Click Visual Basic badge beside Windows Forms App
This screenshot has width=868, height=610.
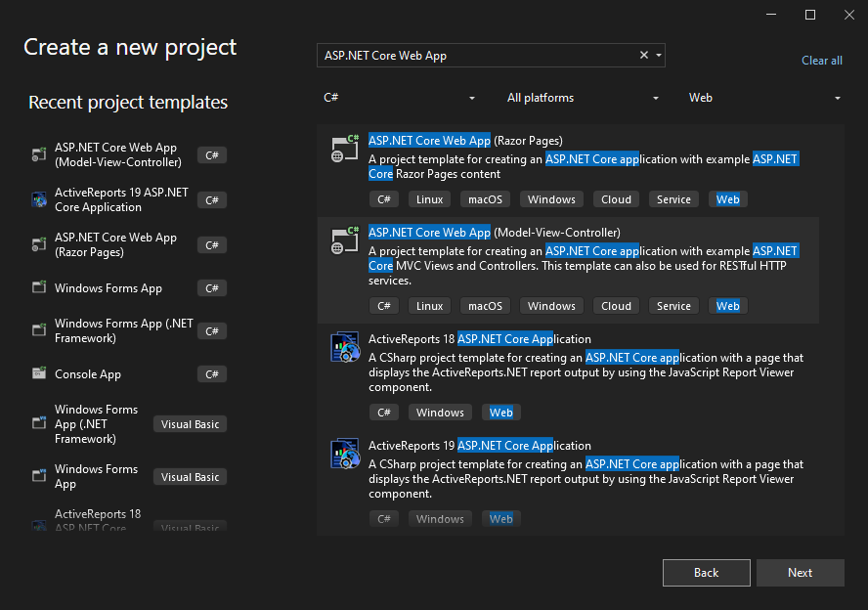[190, 477]
